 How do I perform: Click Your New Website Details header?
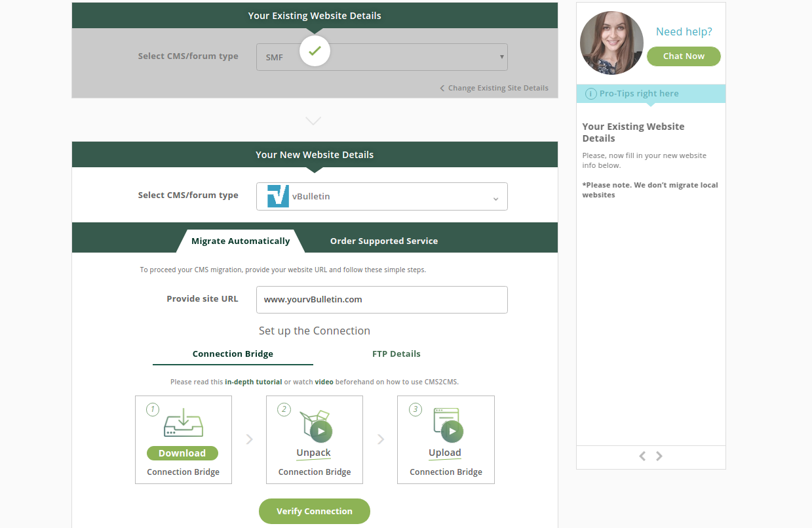tap(315, 155)
